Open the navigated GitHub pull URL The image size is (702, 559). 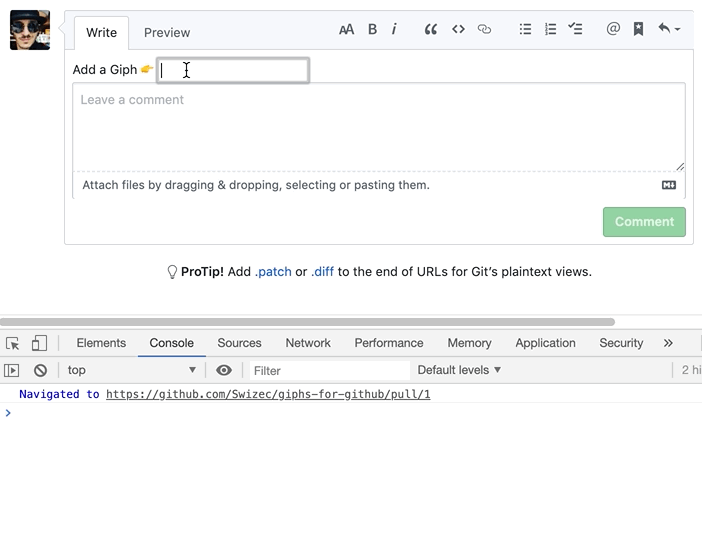coord(268,394)
